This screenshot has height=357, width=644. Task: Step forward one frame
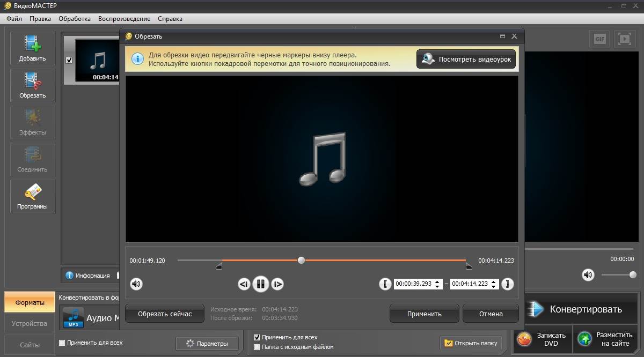(277, 284)
